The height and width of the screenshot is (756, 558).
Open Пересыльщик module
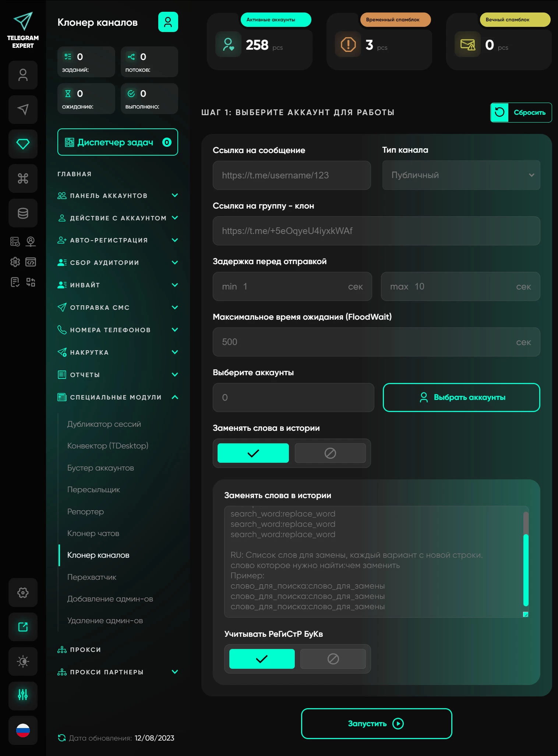(93, 490)
